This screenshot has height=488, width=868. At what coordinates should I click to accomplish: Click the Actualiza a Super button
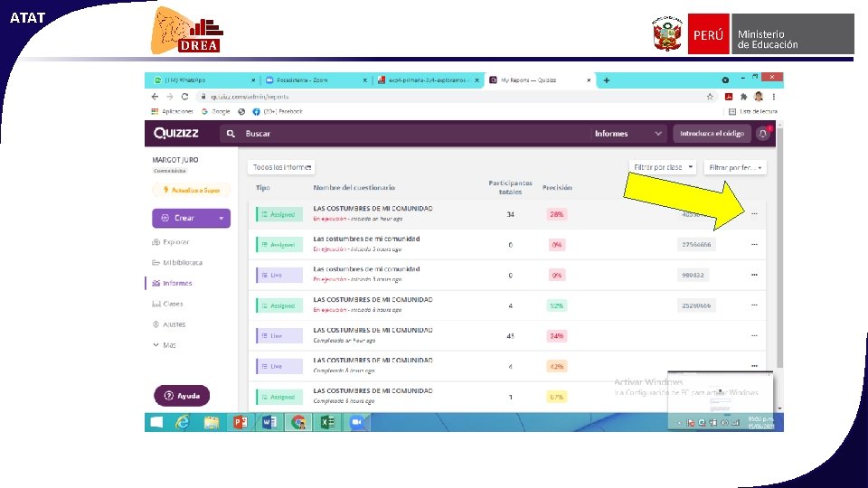[x=192, y=190]
